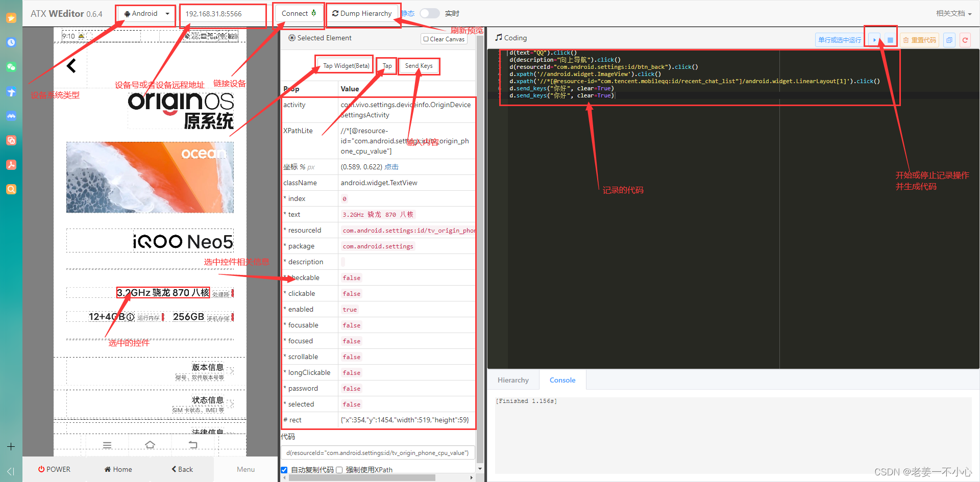Click the activity value cell

point(406,110)
